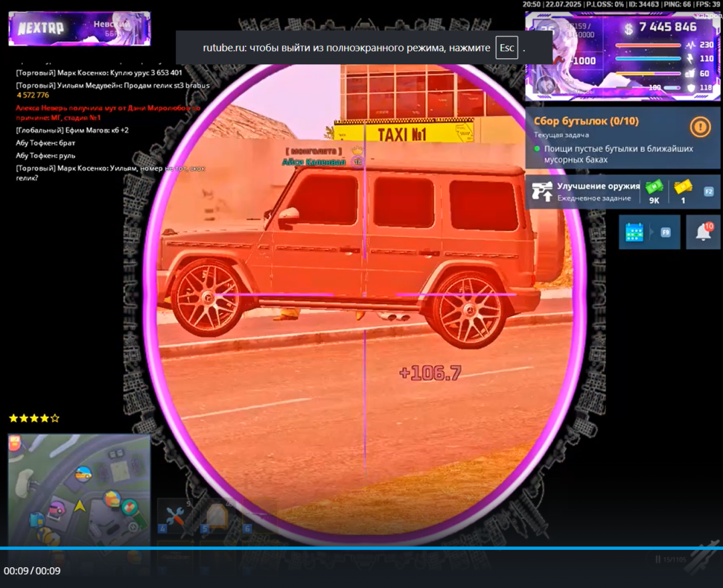The width and height of the screenshot is (723, 588).
Task: Click the armor shield icon
Action: coord(691,87)
